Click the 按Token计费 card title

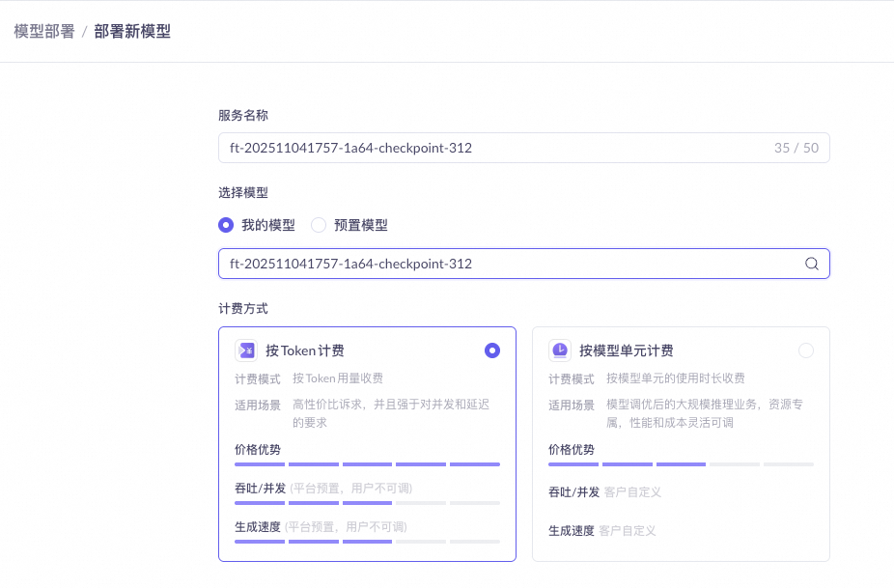(305, 350)
